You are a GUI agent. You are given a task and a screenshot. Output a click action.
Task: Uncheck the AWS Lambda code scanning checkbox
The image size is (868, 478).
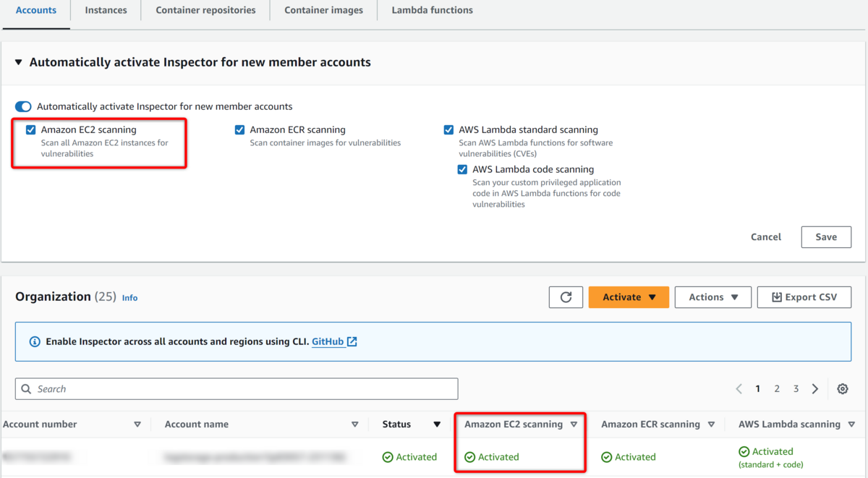pyautogui.click(x=462, y=169)
